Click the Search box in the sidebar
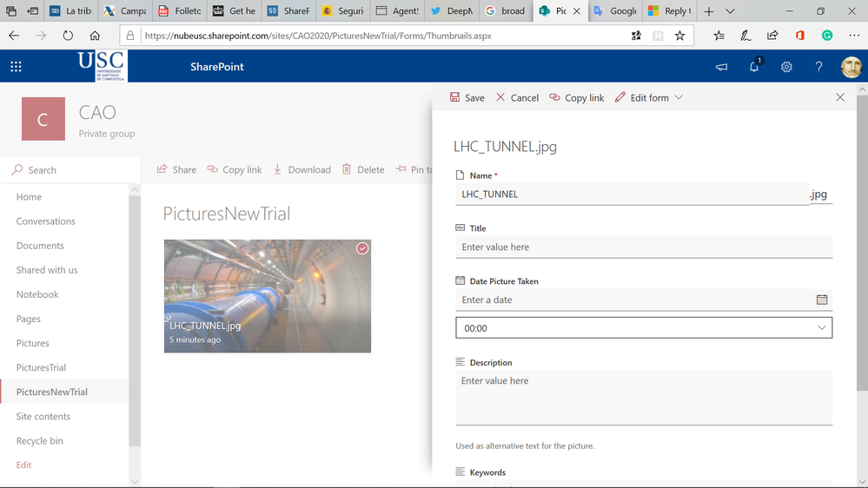This screenshot has width=868, height=488. [70, 170]
